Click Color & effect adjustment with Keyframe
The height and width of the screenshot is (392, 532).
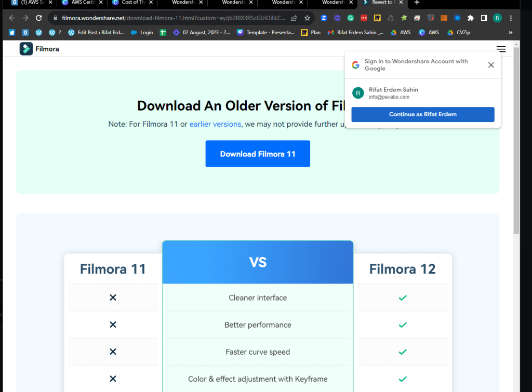pos(258,379)
